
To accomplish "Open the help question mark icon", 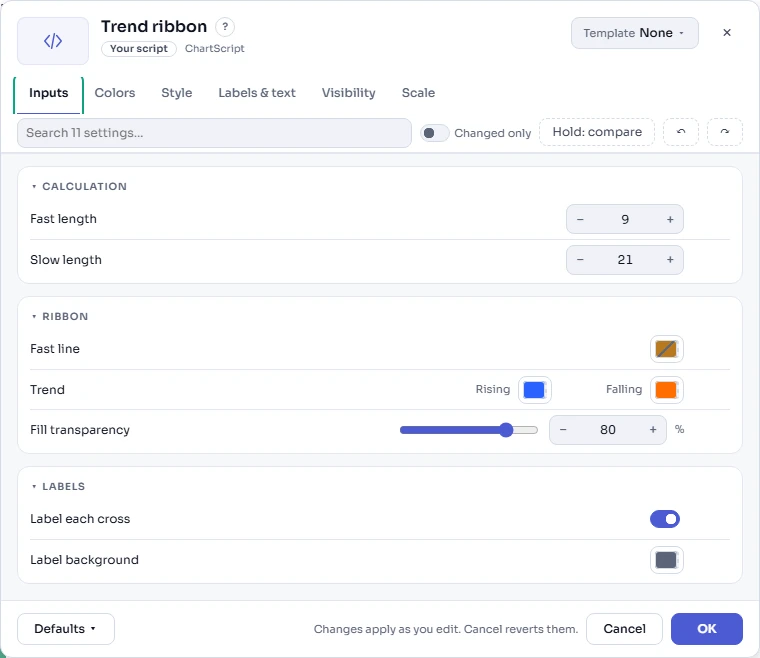I will 225,27.
